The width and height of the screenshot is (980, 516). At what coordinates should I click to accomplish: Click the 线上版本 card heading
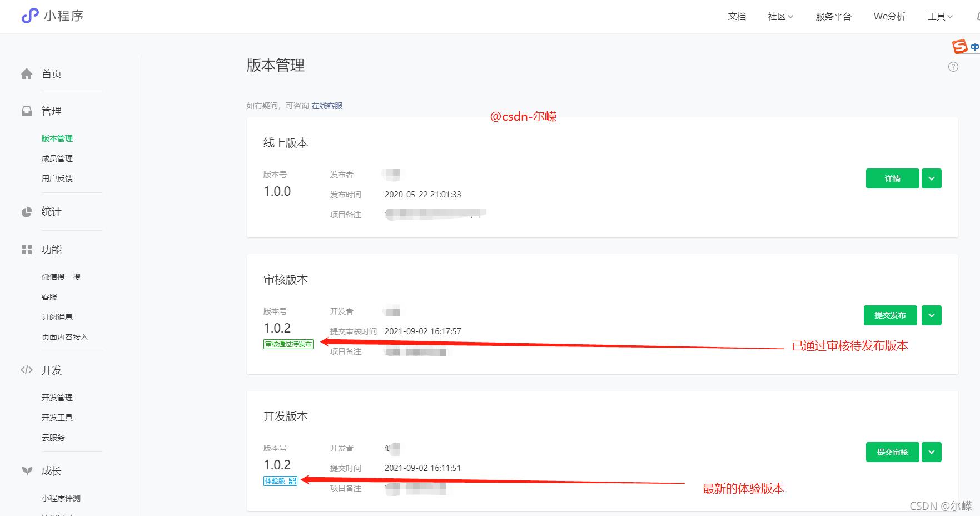(286, 143)
